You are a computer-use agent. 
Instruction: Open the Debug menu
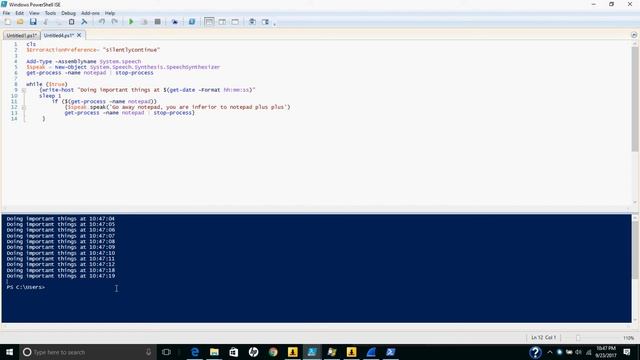(68, 13)
